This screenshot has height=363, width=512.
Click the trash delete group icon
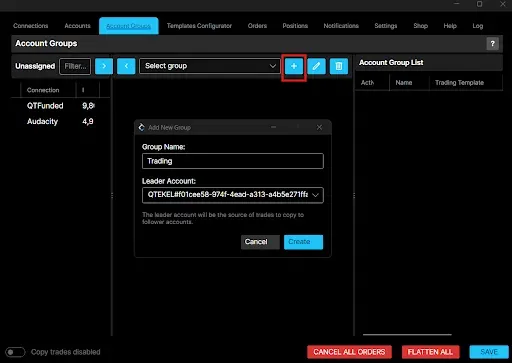(339, 66)
